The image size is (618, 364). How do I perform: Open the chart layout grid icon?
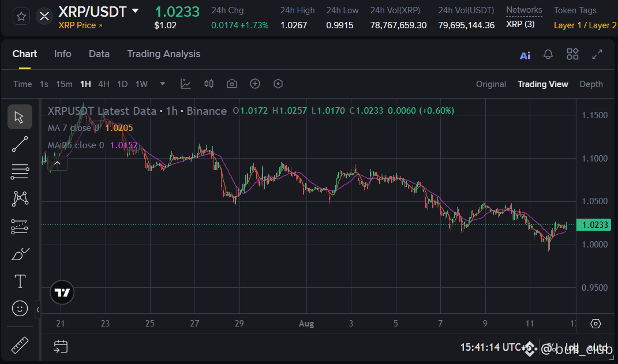click(x=572, y=54)
